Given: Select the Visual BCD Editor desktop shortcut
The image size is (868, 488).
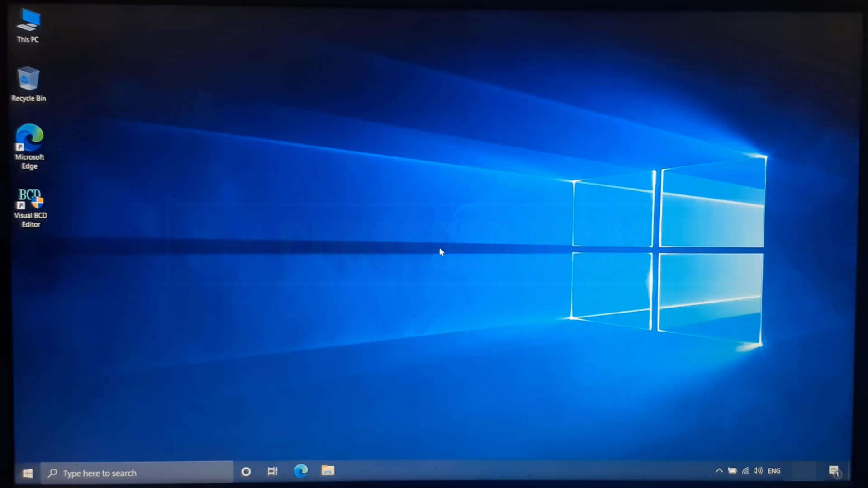Looking at the screenshot, I should point(30,208).
